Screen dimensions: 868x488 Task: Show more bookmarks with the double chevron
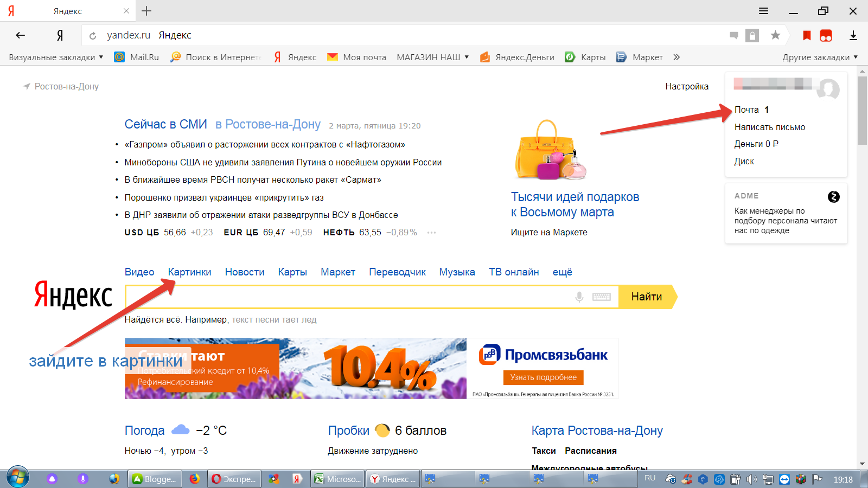click(676, 57)
